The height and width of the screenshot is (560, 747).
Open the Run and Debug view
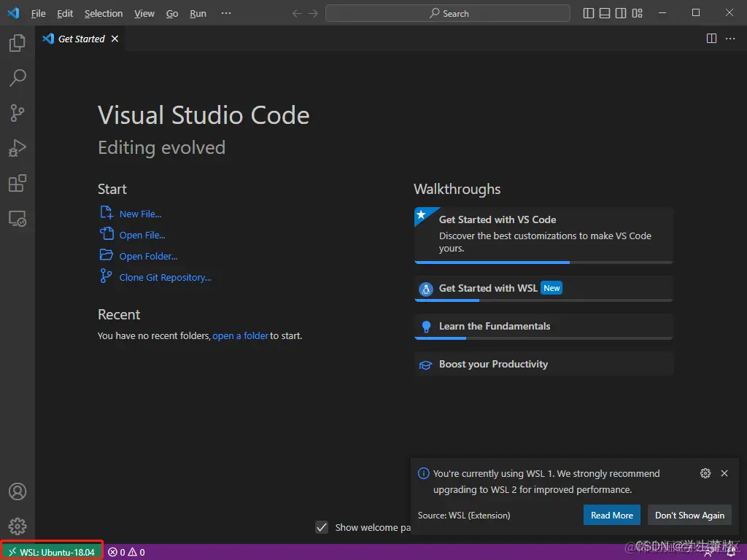tap(18, 148)
